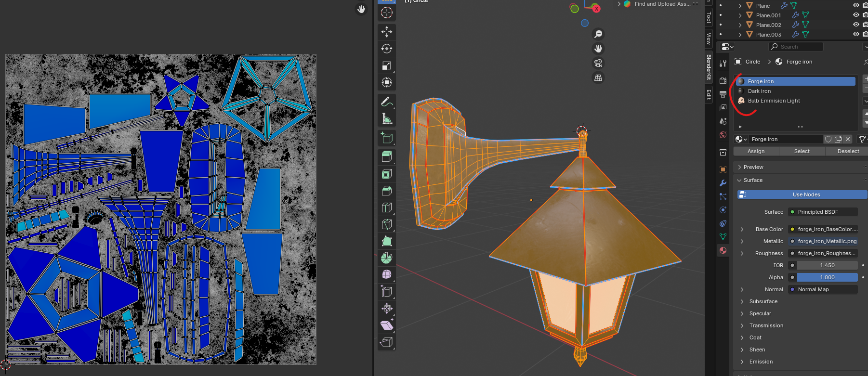This screenshot has width=868, height=376.
Task: Select the Smooth tool
Action: click(387, 275)
